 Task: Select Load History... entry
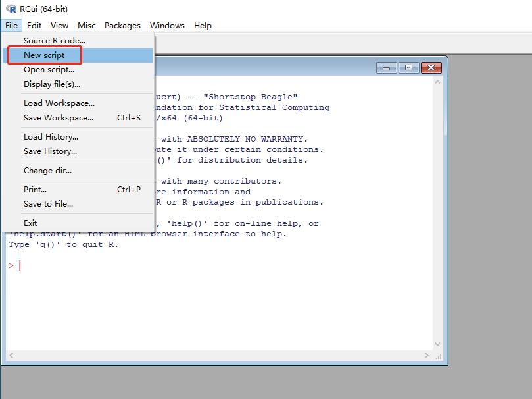tap(51, 137)
